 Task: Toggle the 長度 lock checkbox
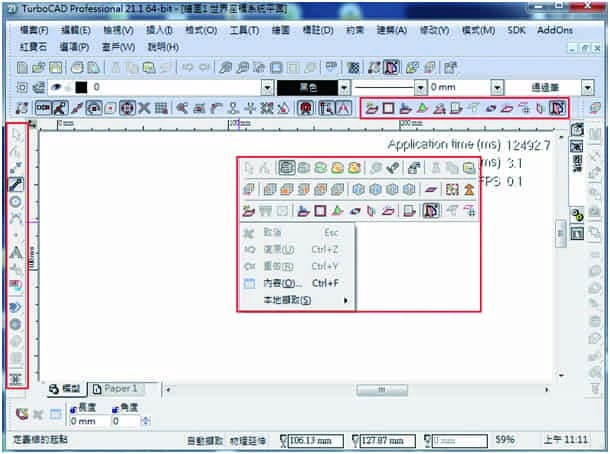(75, 408)
